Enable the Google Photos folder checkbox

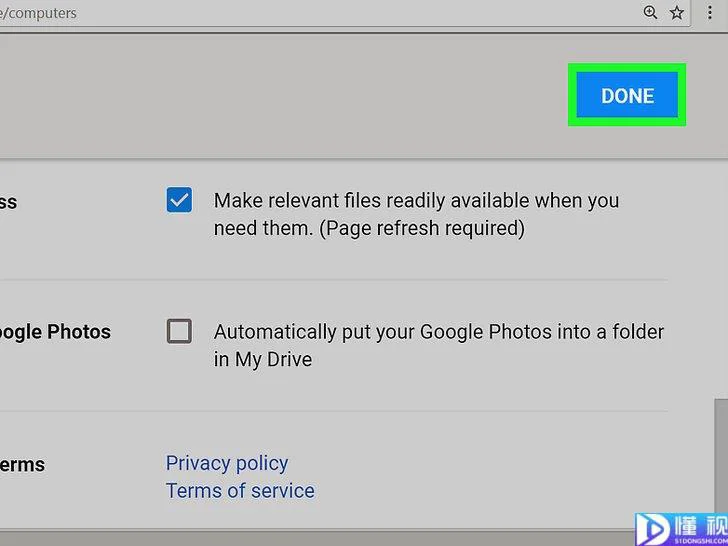179,331
